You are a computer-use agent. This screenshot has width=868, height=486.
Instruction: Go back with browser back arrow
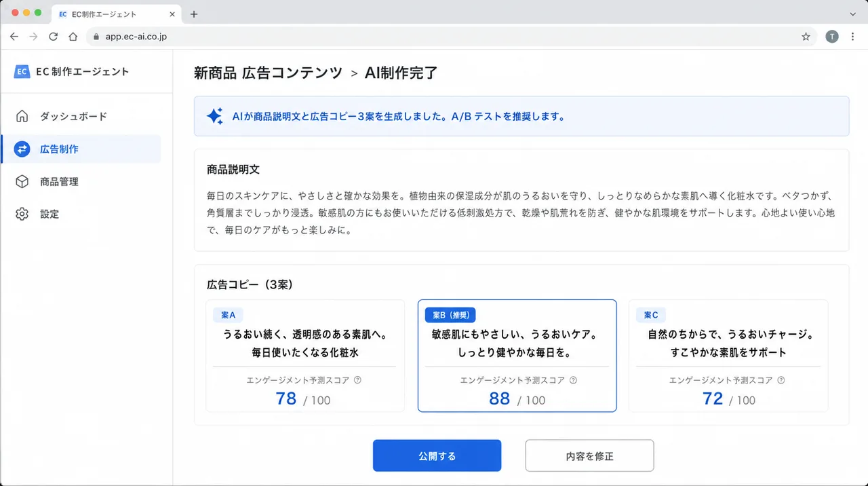tap(14, 37)
